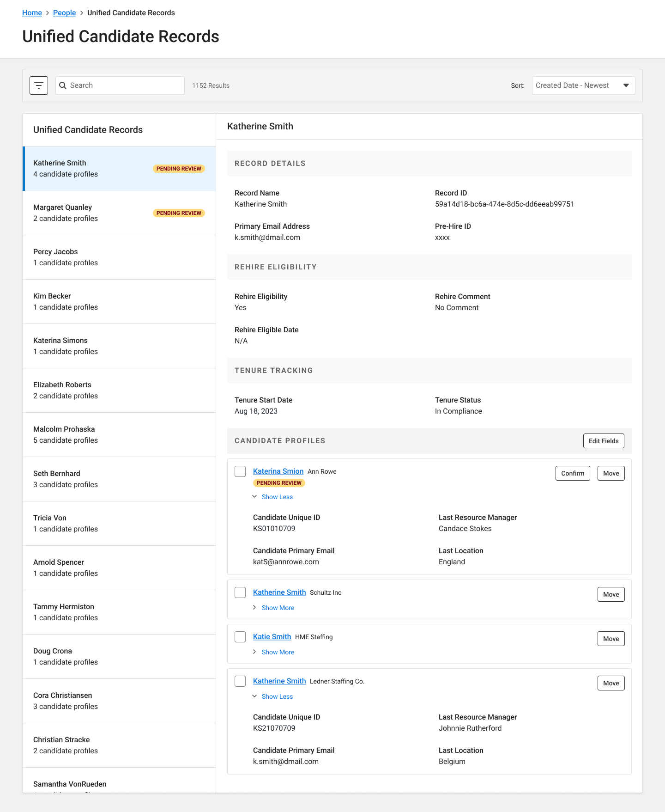The image size is (665, 812).
Task: Expand the HME Staffing profile chevron
Action: 254,652
